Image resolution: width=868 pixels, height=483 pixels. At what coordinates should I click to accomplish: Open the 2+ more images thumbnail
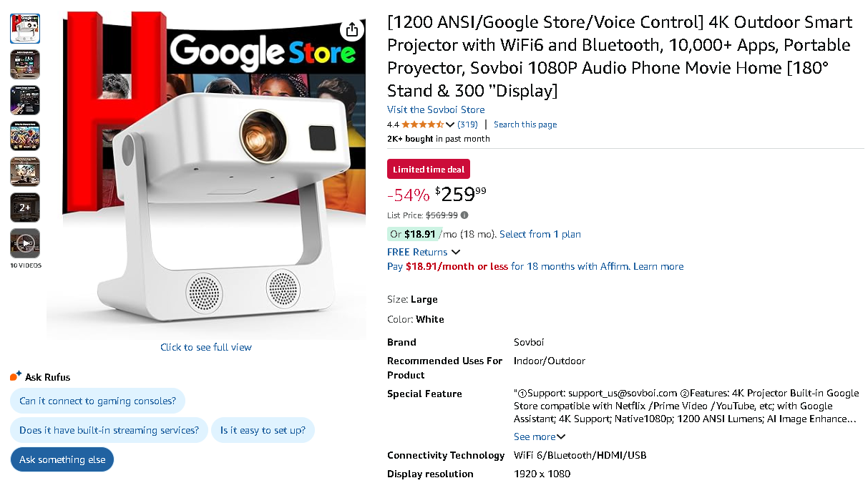tap(25, 208)
